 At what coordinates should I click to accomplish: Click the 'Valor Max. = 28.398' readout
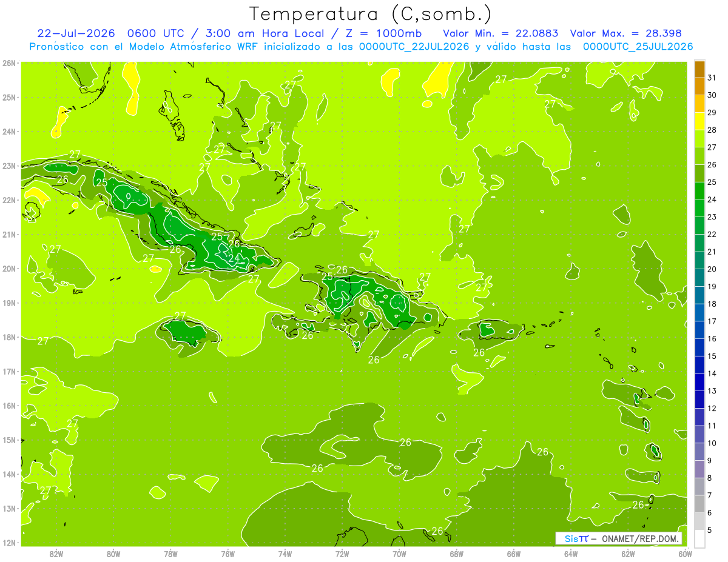pyautogui.click(x=625, y=33)
